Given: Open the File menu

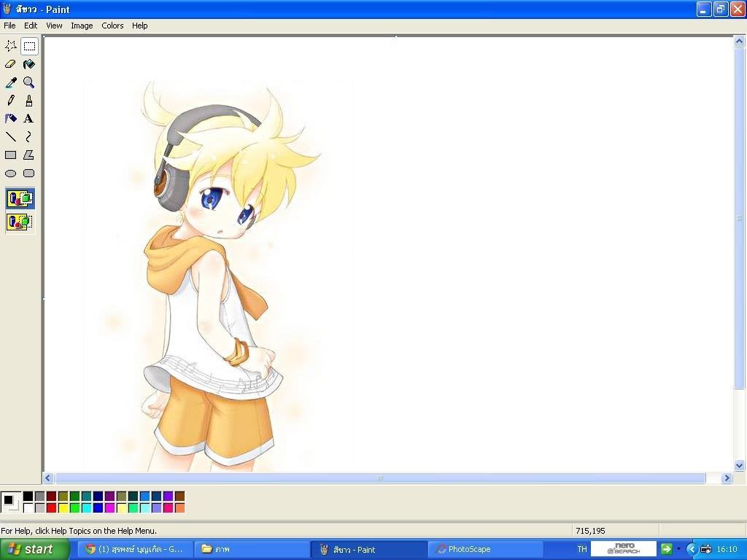Looking at the screenshot, I should pos(9,26).
